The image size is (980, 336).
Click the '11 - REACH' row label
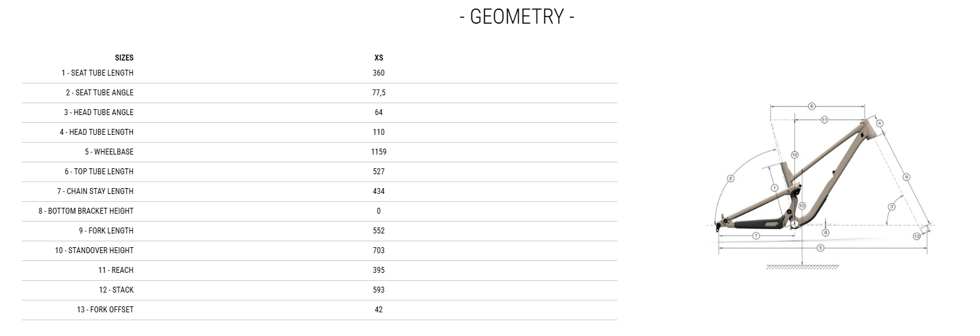click(116, 270)
